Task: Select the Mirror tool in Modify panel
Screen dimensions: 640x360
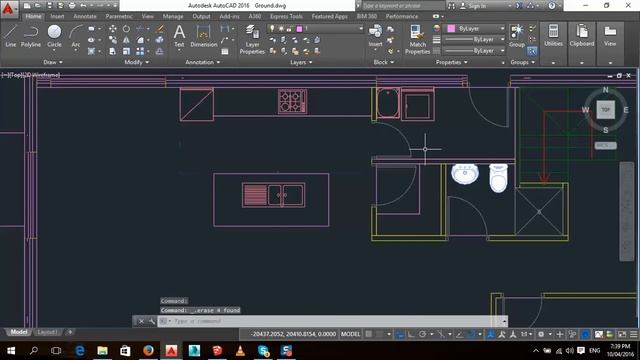Action: tap(126, 40)
